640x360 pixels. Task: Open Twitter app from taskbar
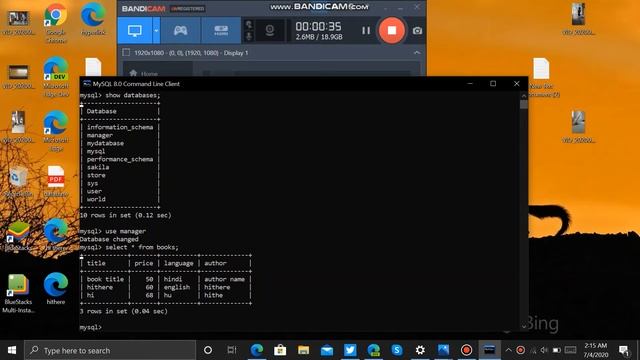350,350
